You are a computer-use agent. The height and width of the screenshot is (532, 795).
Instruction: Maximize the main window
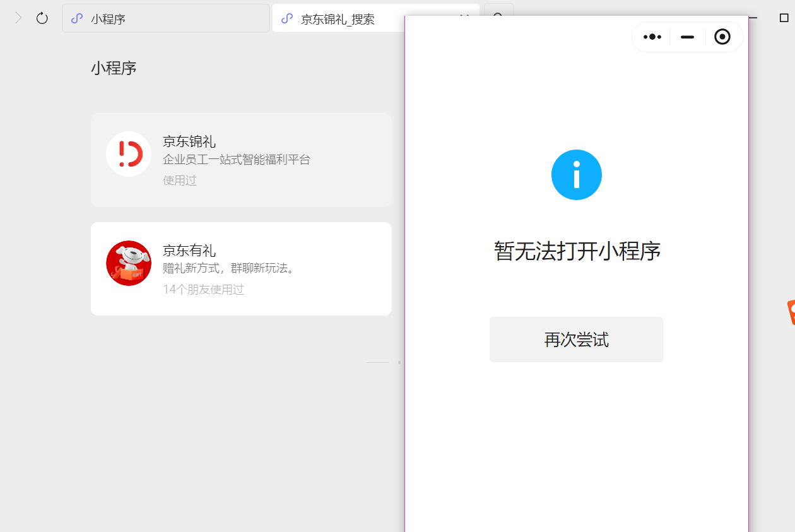pos(784,18)
